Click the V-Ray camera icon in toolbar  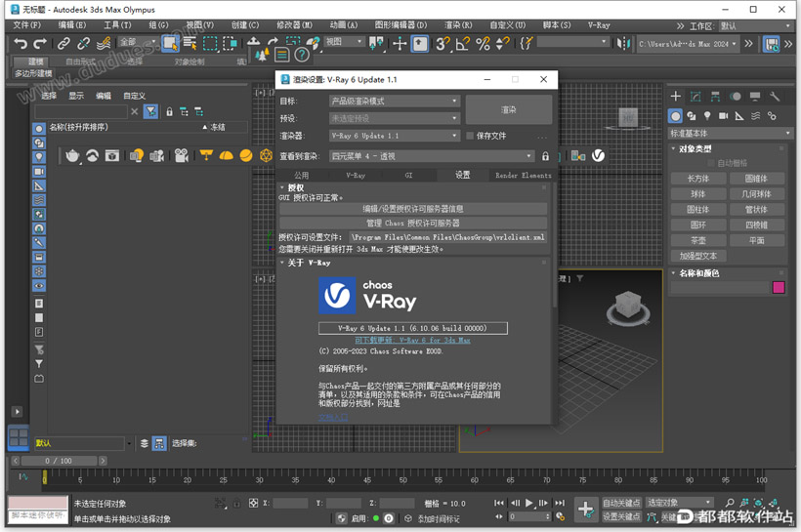(x=181, y=155)
